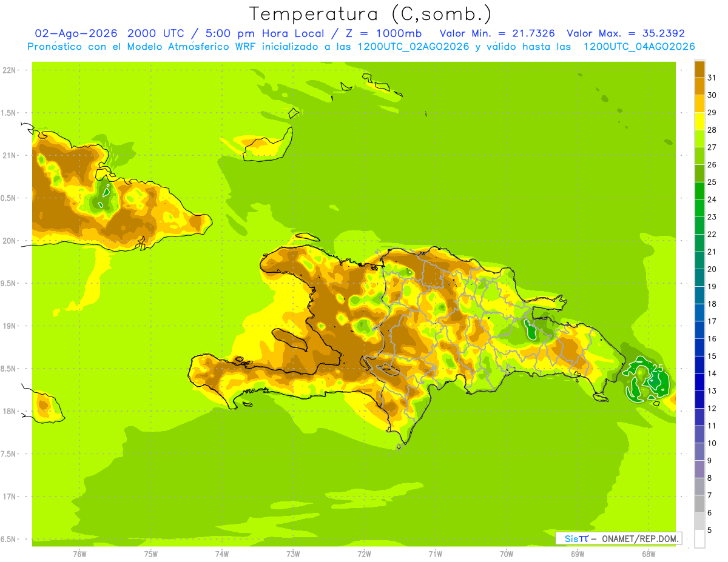Click the "22N" latitude axis label

(10, 70)
